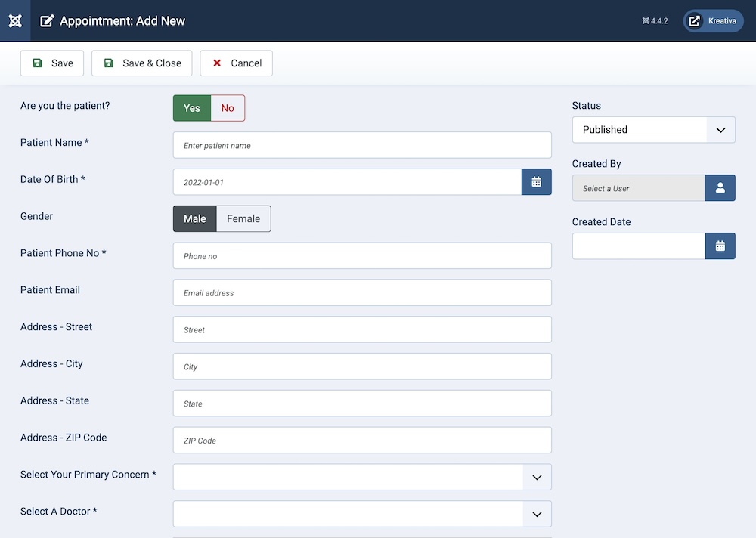Click the Are you the patient label
756x538 pixels.
(65, 106)
